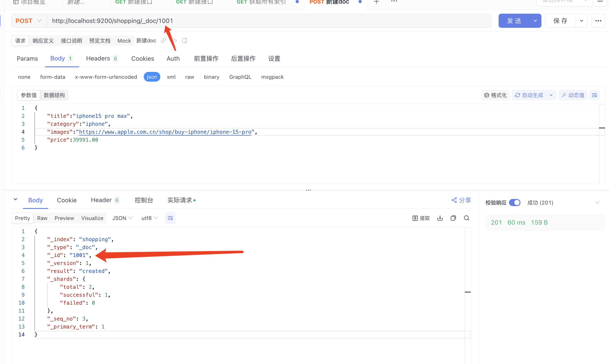
Task: Click the 发送 send button
Action: tap(514, 21)
